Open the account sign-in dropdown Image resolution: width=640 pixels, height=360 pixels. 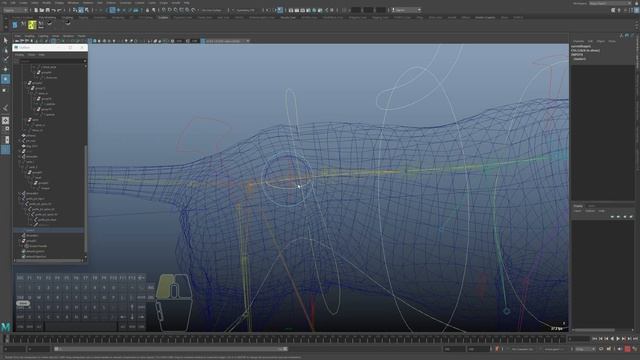tap(406, 10)
